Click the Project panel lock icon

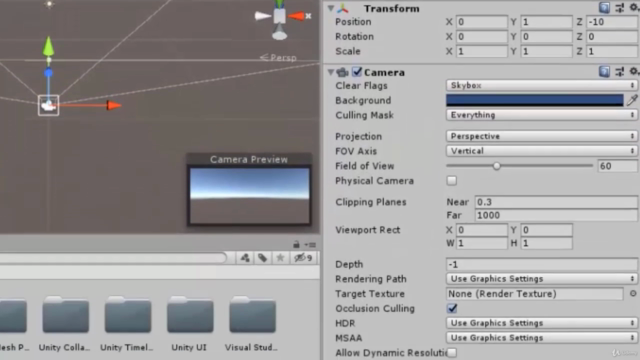pos(296,244)
